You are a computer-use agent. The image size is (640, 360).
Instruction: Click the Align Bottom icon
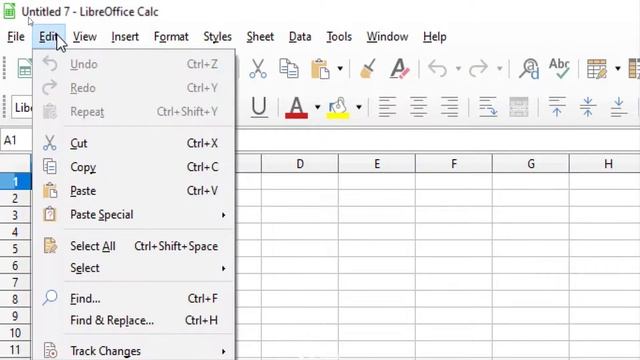coord(619,107)
